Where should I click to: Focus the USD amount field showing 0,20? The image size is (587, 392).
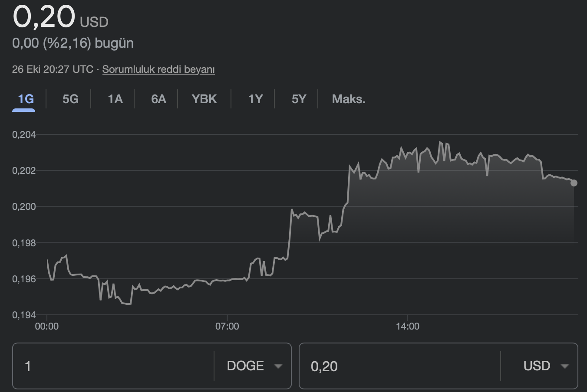[399, 366]
